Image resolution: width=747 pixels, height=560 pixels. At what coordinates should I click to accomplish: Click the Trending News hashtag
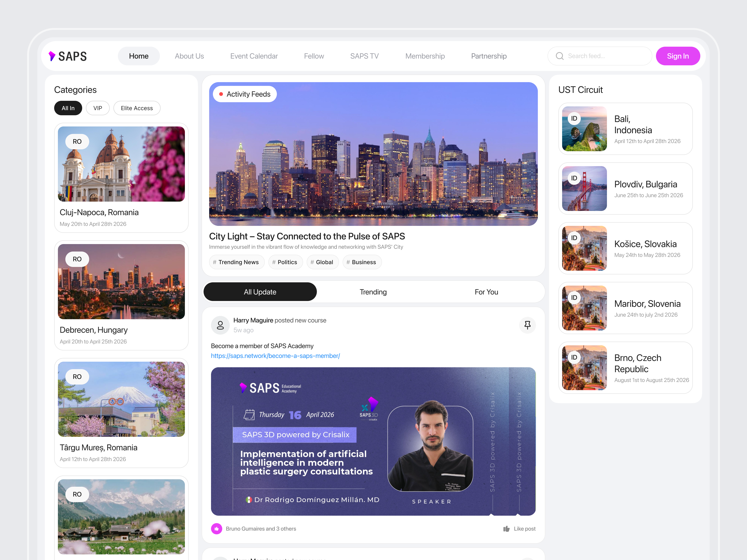(236, 262)
